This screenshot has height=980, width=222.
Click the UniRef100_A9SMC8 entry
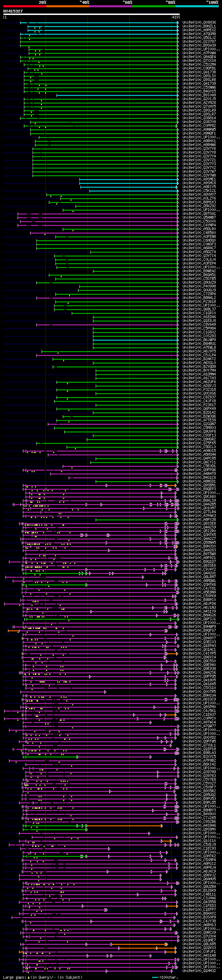point(199,183)
